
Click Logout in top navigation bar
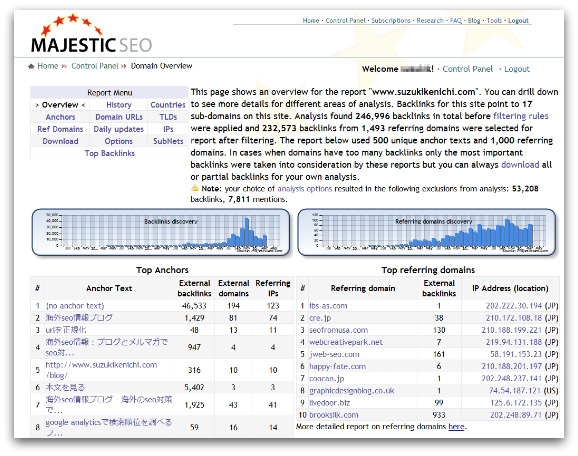pyautogui.click(x=518, y=21)
